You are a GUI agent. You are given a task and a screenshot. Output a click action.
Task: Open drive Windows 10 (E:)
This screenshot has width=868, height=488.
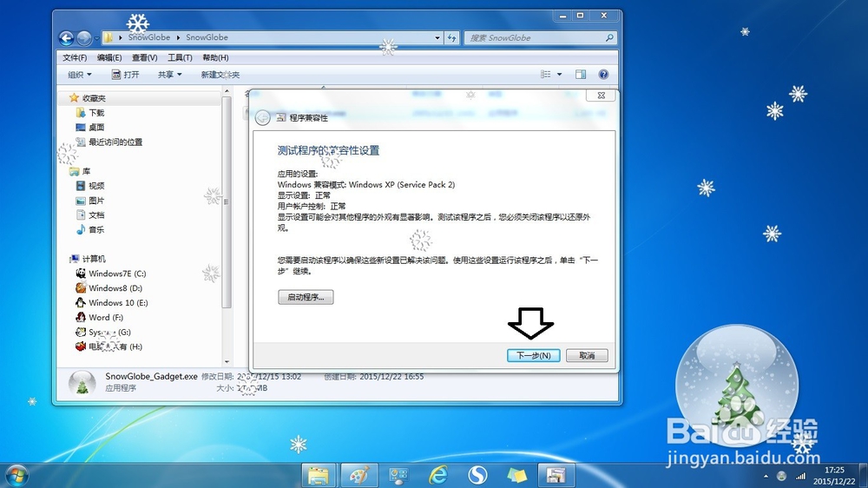[x=118, y=303]
